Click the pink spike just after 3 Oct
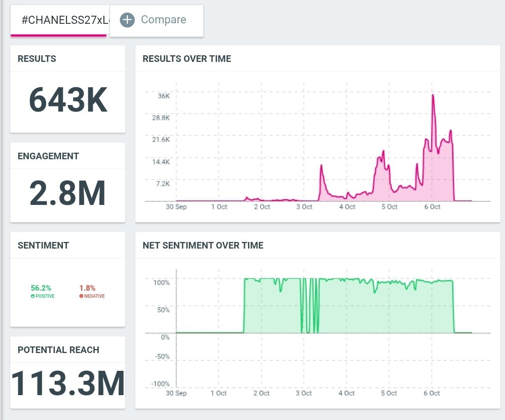 (x=321, y=166)
